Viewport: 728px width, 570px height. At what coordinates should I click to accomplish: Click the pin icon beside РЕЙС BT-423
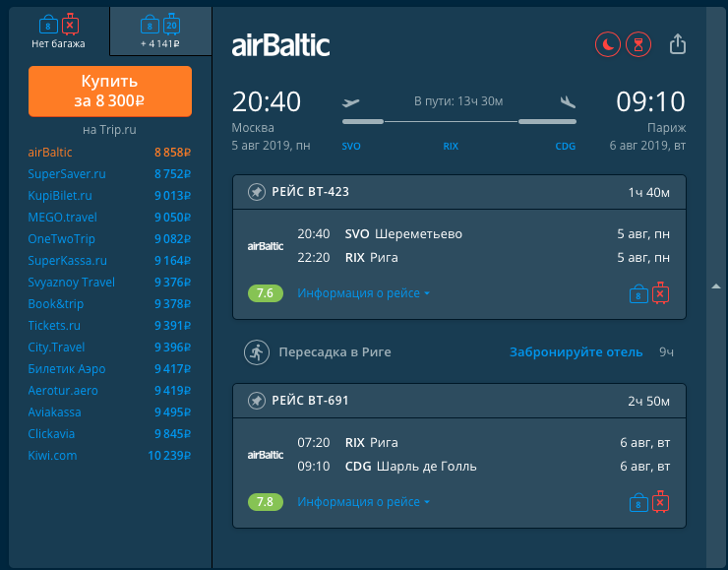(x=257, y=192)
